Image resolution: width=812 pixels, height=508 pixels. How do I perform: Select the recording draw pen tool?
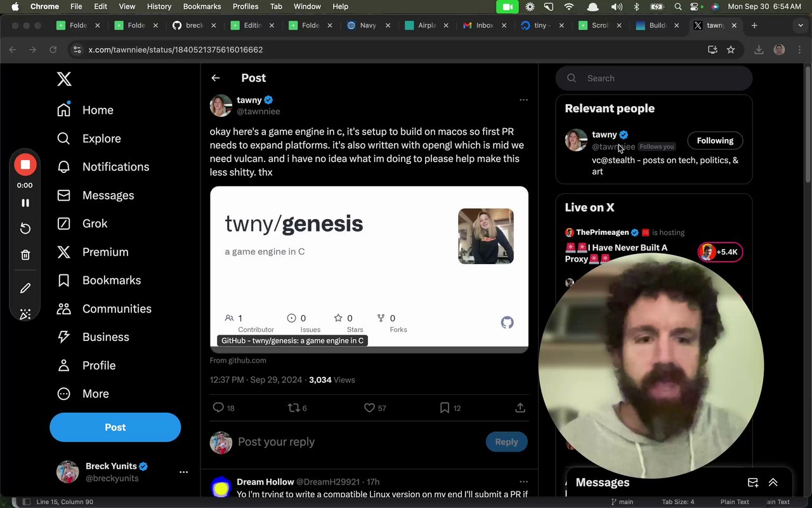[25, 288]
